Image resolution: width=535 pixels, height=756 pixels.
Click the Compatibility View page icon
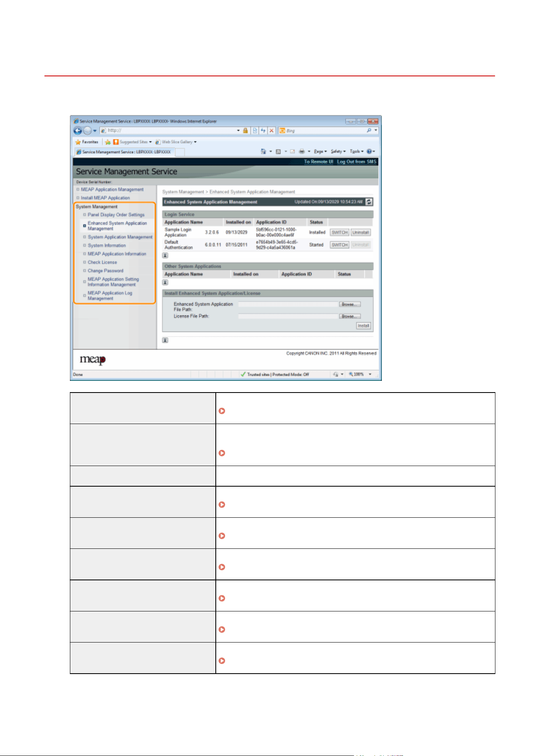pyautogui.click(x=255, y=130)
